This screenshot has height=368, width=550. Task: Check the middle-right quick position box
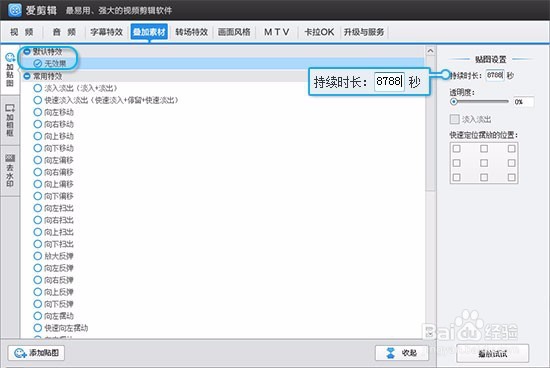point(511,163)
